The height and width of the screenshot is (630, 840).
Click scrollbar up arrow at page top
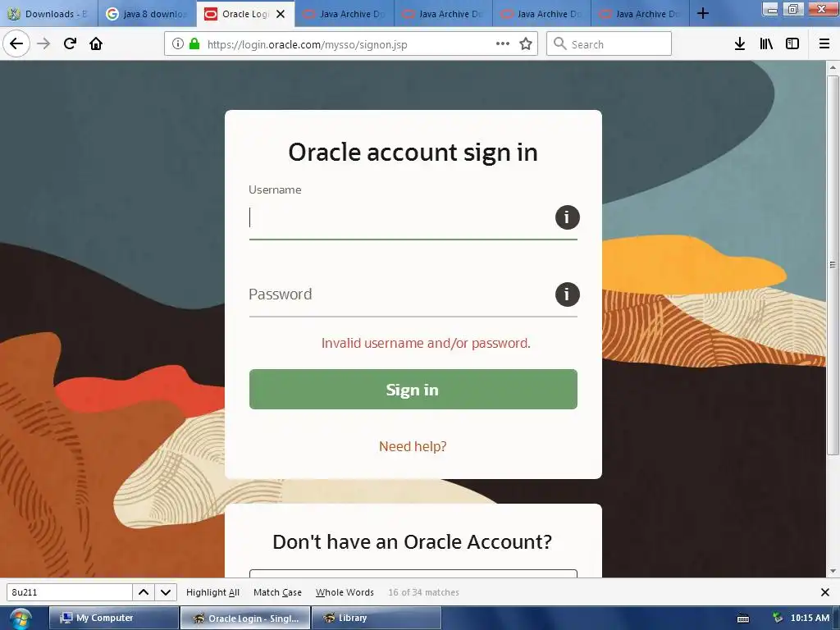(833, 67)
